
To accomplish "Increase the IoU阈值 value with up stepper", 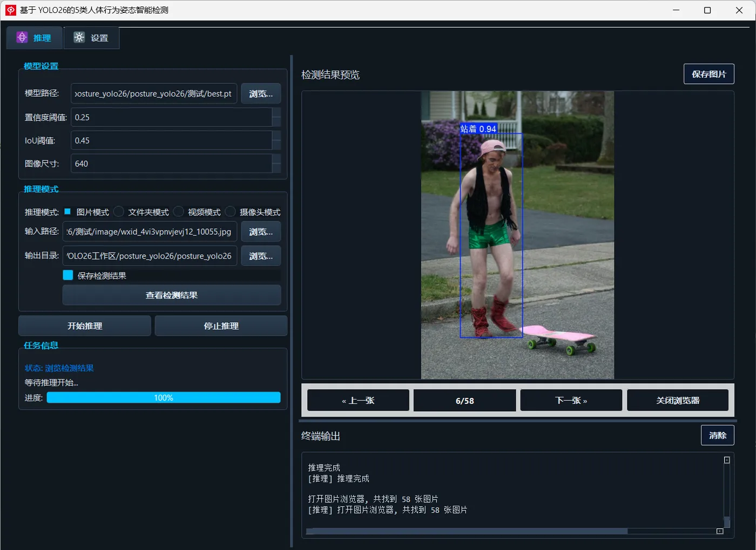I will point(276,136).
